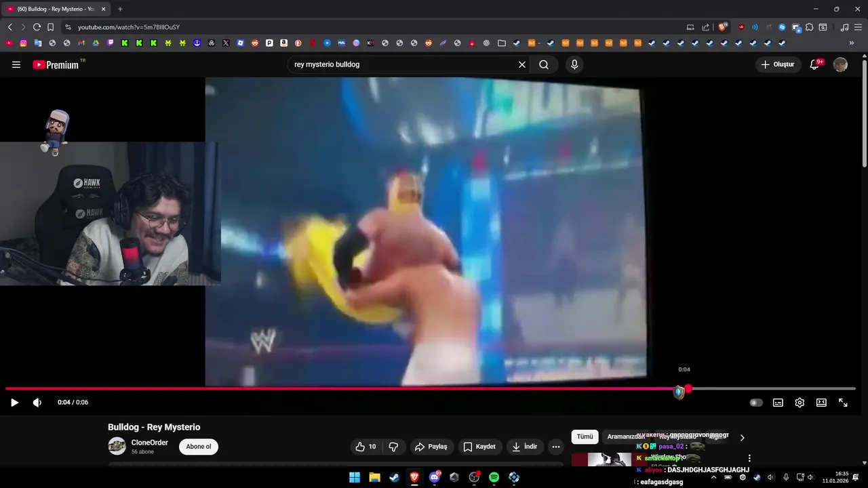
Task: Open taskbar clock showing 16:35
Action: 835,477
